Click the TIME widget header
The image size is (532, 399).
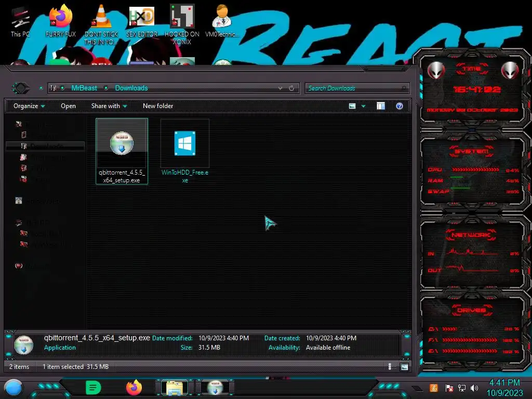[x=472, y=69]
